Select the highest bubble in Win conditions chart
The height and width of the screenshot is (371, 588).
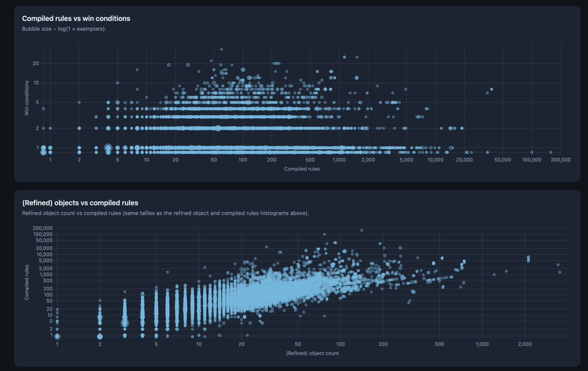pos(221,49)
